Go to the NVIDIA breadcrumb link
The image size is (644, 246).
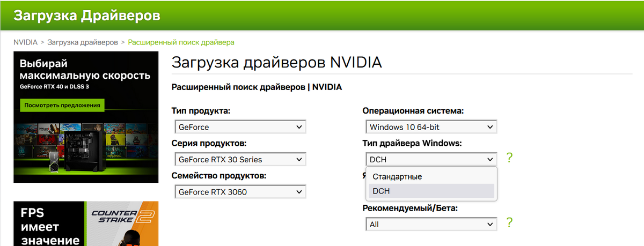pyautogui.click(x=25, y=42)
